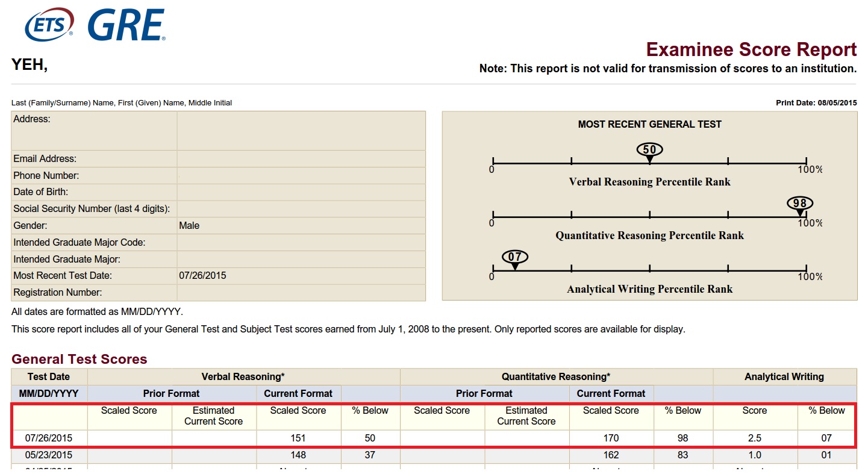The height and width of the screenshot is (474, 868).
Task: Click the 98 marker on the quantitative scale
Action: tap(800, 204)
